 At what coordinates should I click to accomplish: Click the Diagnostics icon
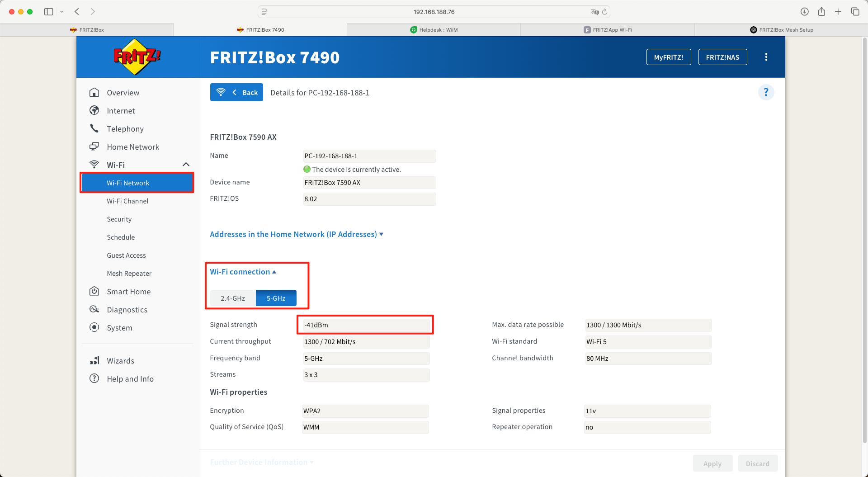point(94,309)
